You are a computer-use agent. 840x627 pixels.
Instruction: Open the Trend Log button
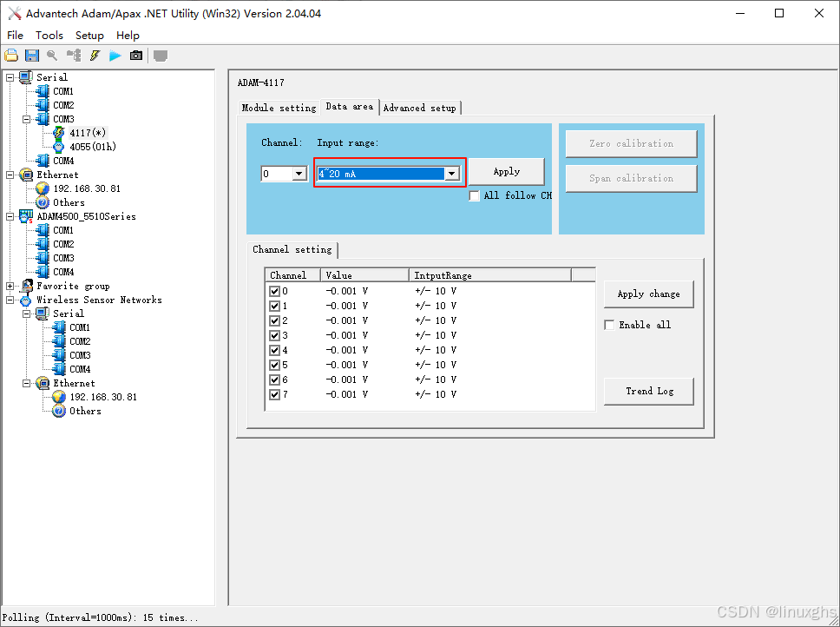[x=649, y=391]
